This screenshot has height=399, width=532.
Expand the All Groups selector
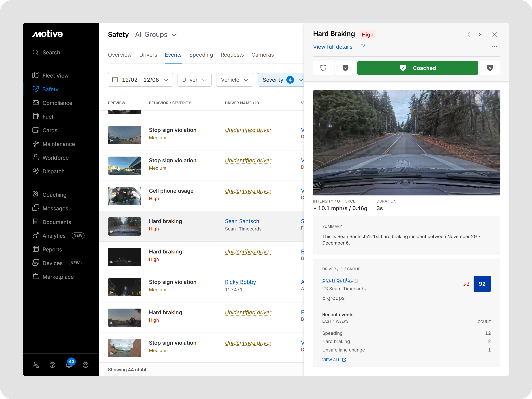point(156,35)
